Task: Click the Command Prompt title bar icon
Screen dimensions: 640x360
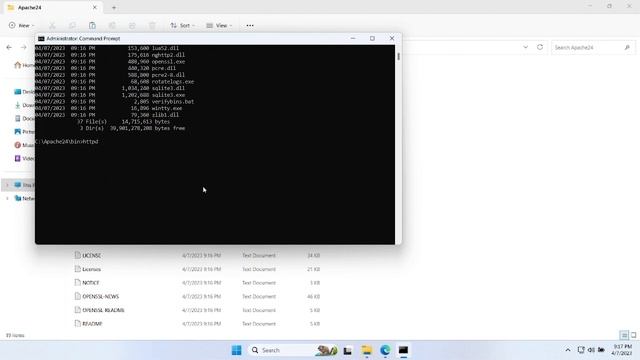Action: pyautogui.click(x=41, y=38)
